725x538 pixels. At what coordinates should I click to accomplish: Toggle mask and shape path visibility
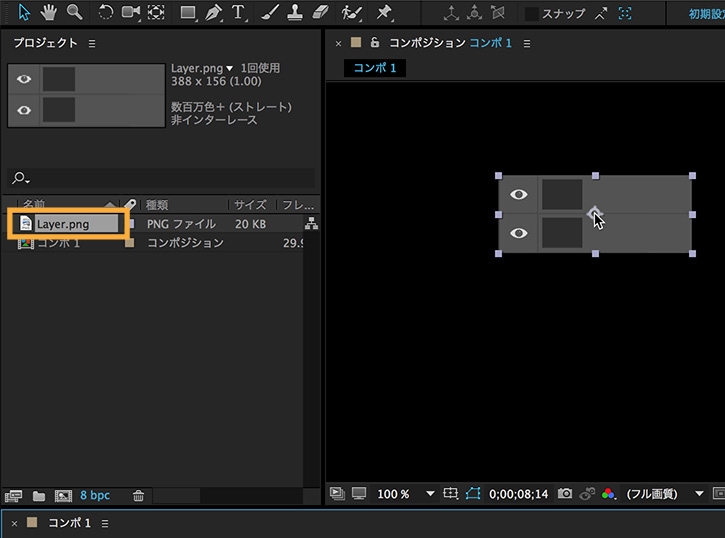(x=473, y=494)
